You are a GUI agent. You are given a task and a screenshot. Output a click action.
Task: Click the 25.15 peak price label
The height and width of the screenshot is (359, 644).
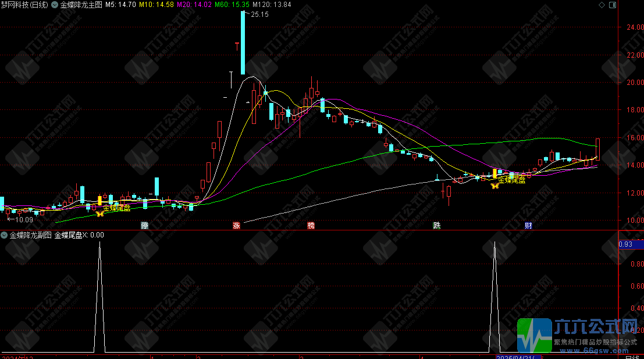pos(259,15)
